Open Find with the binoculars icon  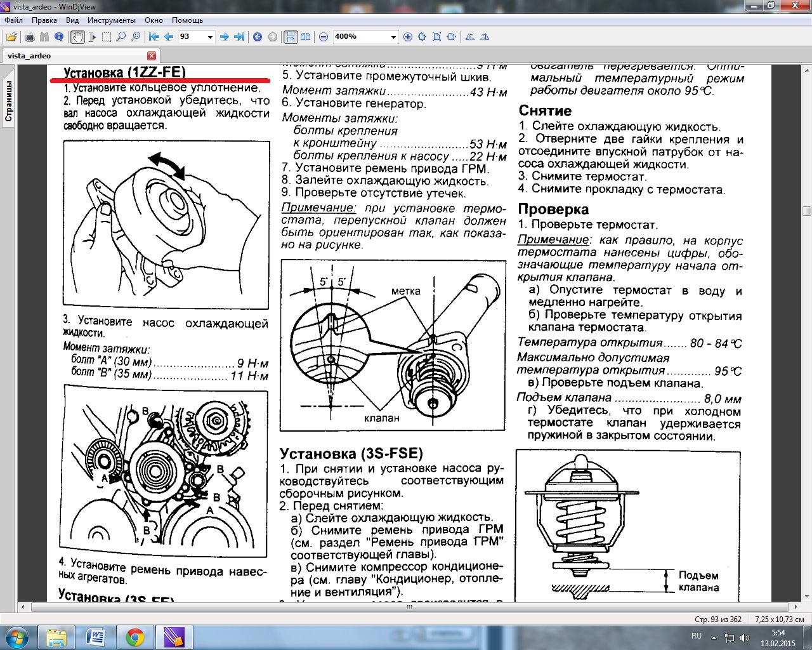point(44,37)
